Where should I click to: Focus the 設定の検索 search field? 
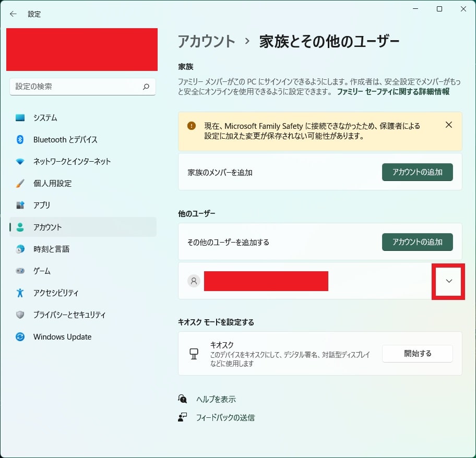coord(82,87)
